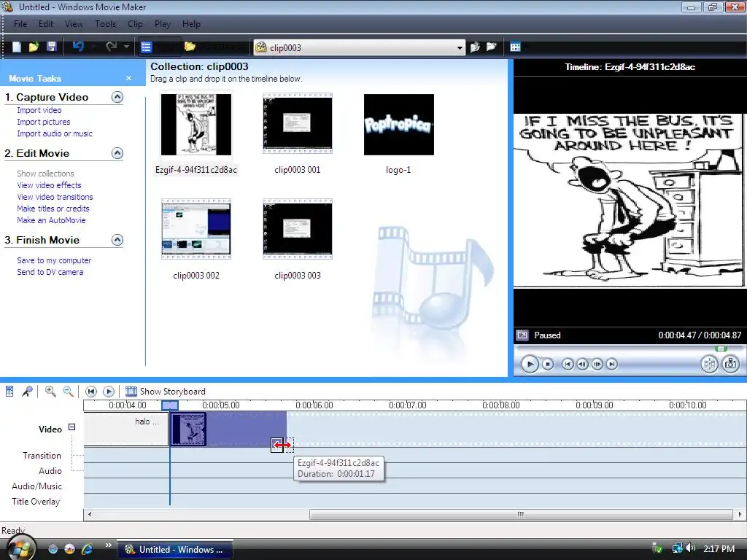Viewport: 747px width, 560px height.
Task: Zoom in on the timeline
Action: coord(50,392)
